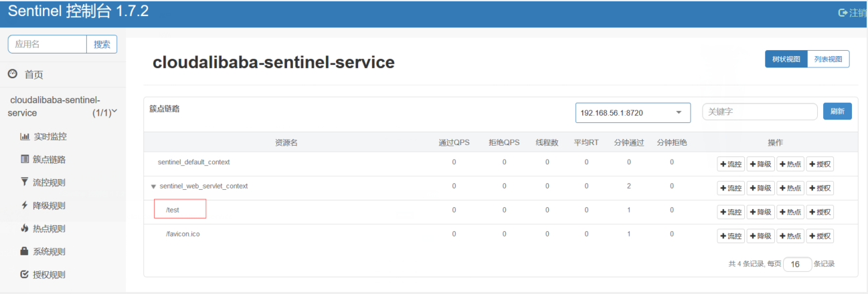Click the 流控规则 filter icon
This screenshot has width=868, height=294.
25,182
